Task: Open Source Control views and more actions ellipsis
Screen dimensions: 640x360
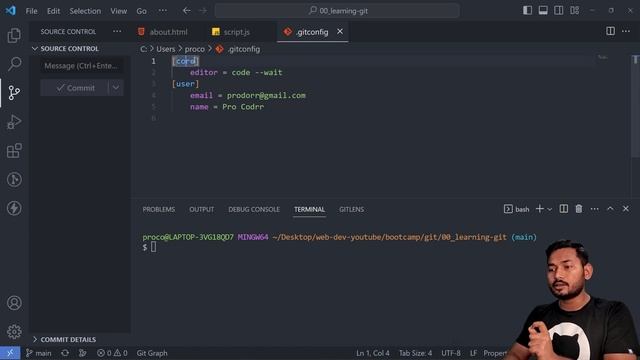Action: (117, 31)
